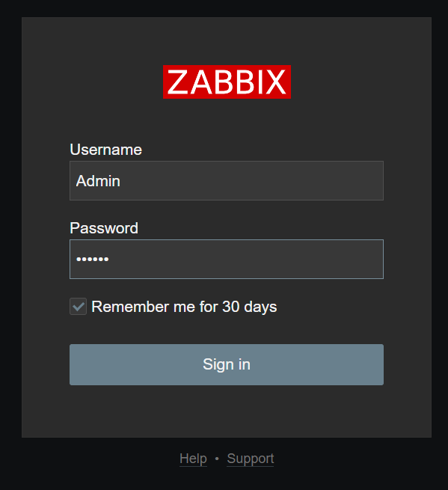Submit the form with Sign in button
Viewport: 448px width, 490px height.
[227, 364]
